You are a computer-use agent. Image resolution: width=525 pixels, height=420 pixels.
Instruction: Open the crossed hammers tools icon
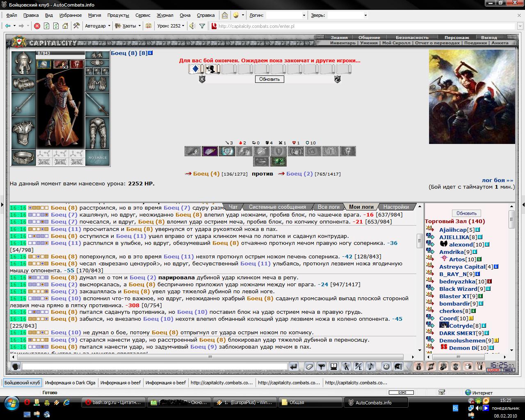coord(76,26)
